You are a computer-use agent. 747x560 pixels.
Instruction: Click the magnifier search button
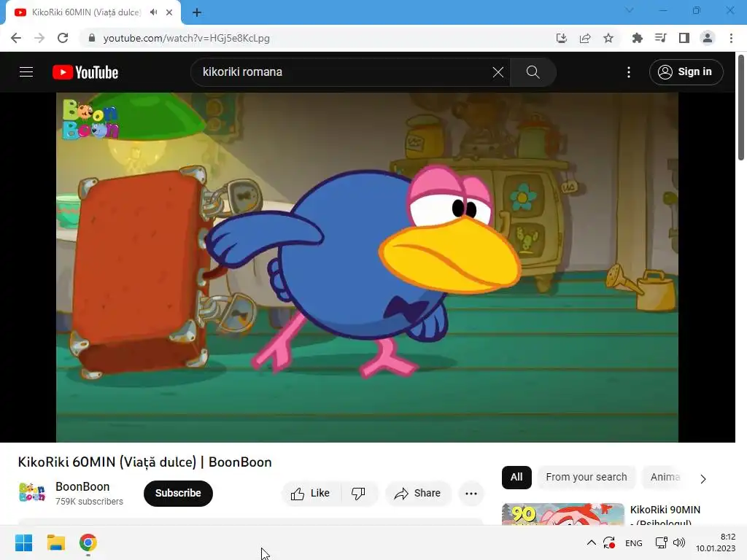533,72
